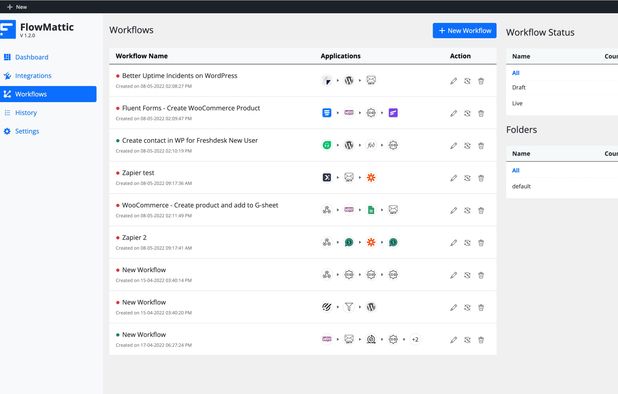Click the New item in top admin bar

[17, 7]
